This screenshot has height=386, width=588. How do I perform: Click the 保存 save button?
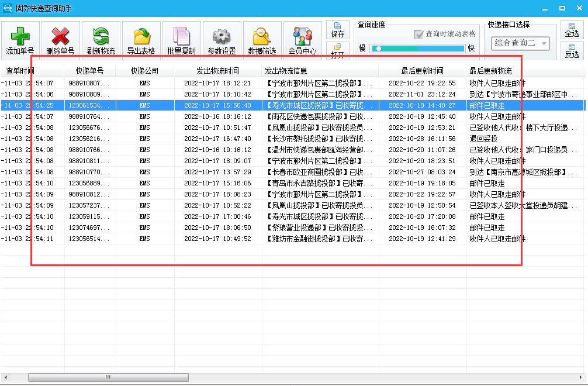pyautogui.click(x=337, y=30)
